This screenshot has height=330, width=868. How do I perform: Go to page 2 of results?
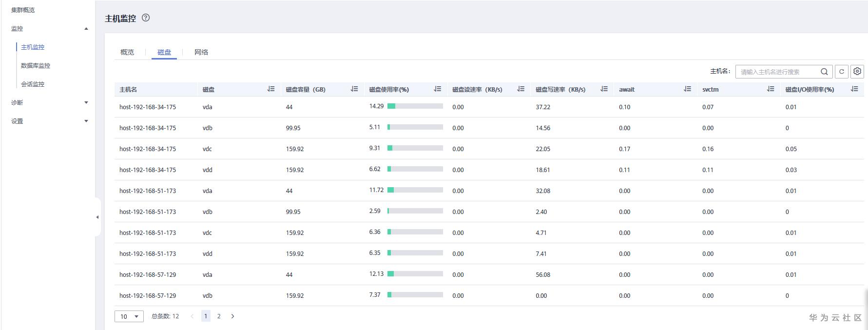(219, 316)
